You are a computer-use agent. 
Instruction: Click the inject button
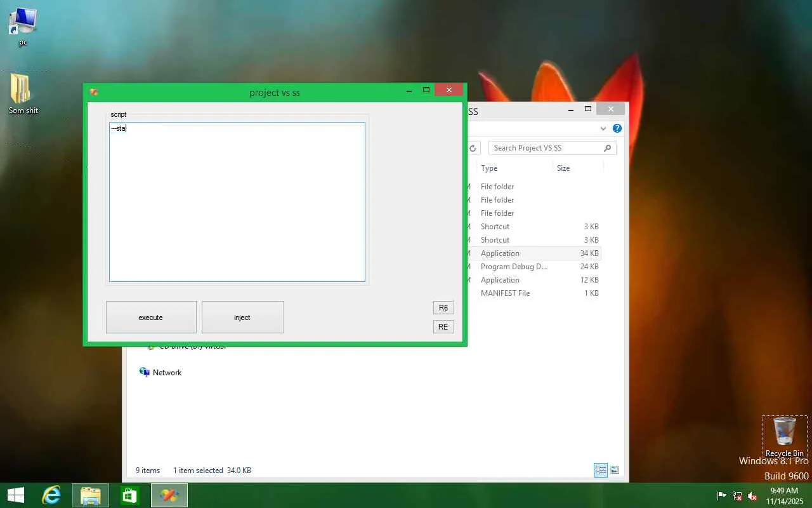pyautogui.click(x=242, y=317)
